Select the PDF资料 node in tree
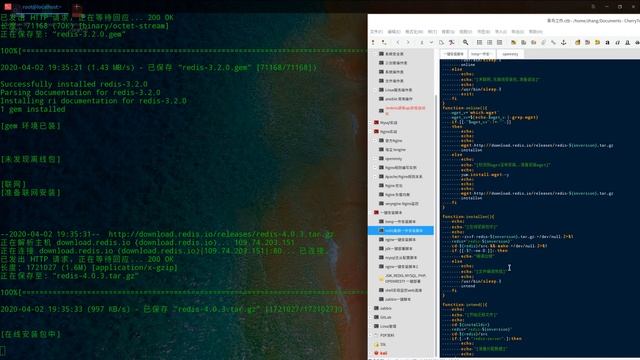Screen dimensions: 640x360 387,335
